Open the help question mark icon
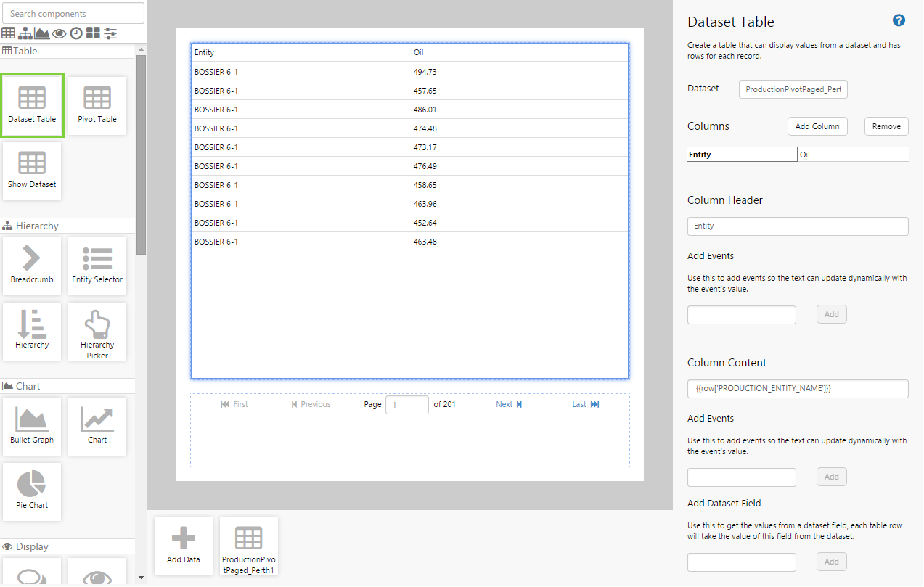Viewport: 924px width, 587px height. pos(899,20)
